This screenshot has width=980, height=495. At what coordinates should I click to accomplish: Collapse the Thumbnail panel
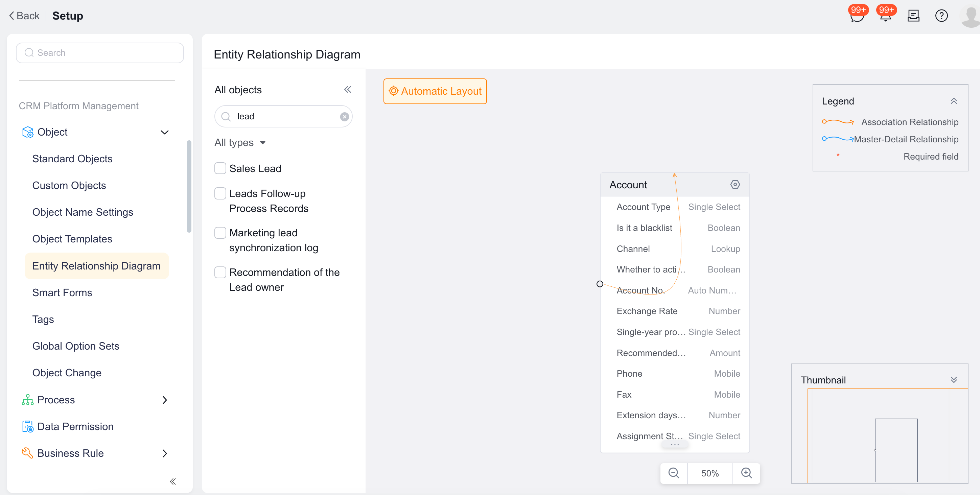tap(954, 380)
